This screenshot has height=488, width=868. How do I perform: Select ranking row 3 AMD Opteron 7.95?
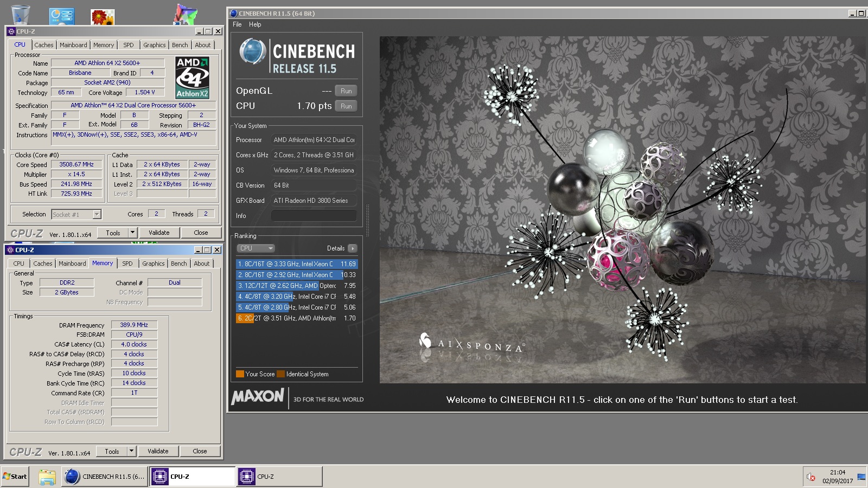pyautogui.click(x=297, y=286)
